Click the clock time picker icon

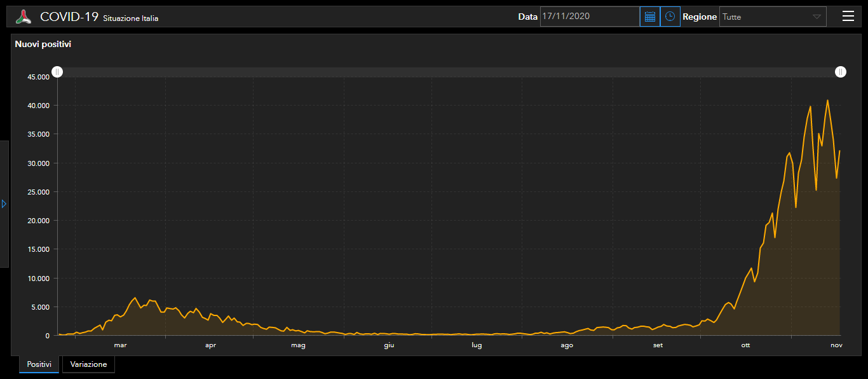(670, 17)
